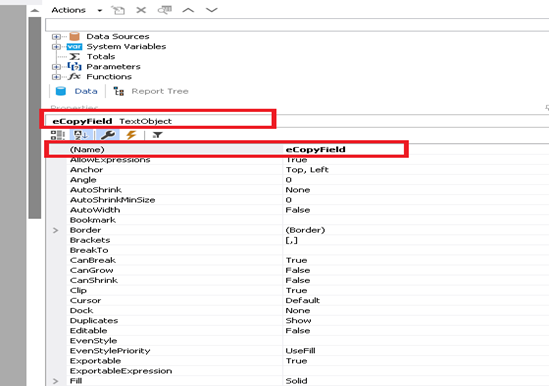The width and height of the screenshot is (554, 386).
Task: Expand the Functions tree node
Action: click(x=56, y=77)
